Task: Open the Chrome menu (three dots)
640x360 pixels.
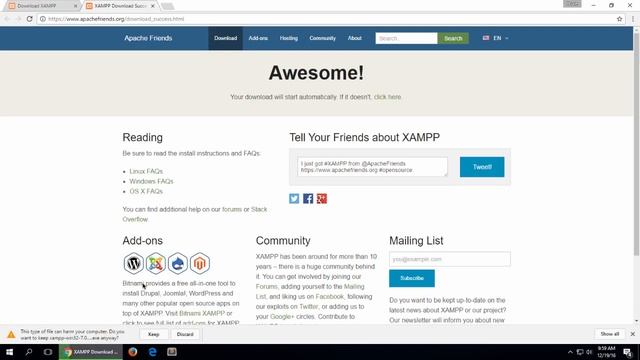Action: tap(633, 19)
